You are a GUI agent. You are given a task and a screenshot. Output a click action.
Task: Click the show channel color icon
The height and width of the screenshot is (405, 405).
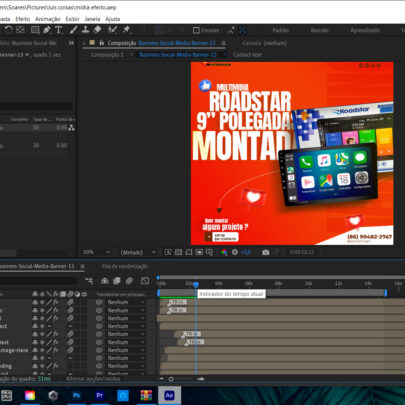click(224, 252)
